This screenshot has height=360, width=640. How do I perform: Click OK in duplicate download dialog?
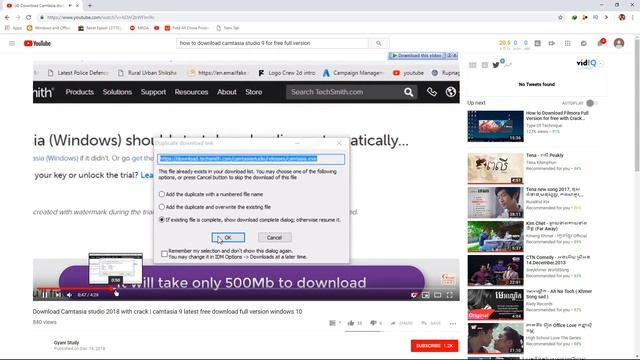[x=229, y=238]
